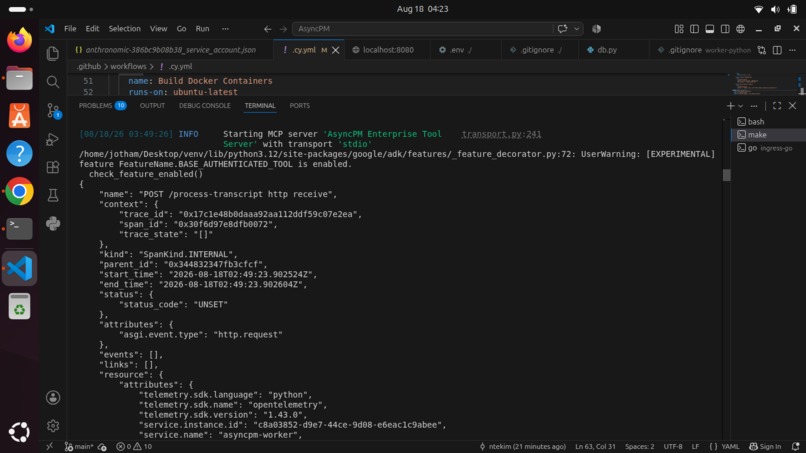Click the globe icon in title bar
The image size is (806, 453).
[740, 29]
